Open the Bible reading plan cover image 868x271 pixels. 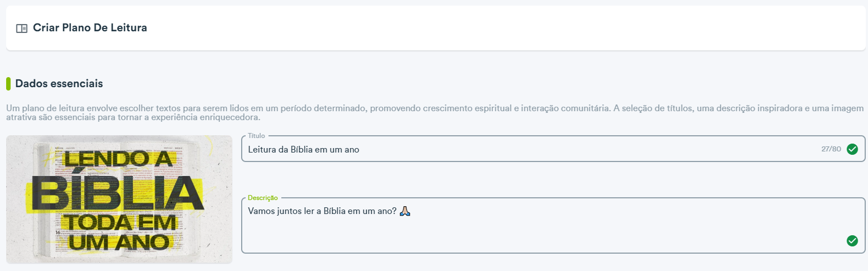(x=119, y=199)
